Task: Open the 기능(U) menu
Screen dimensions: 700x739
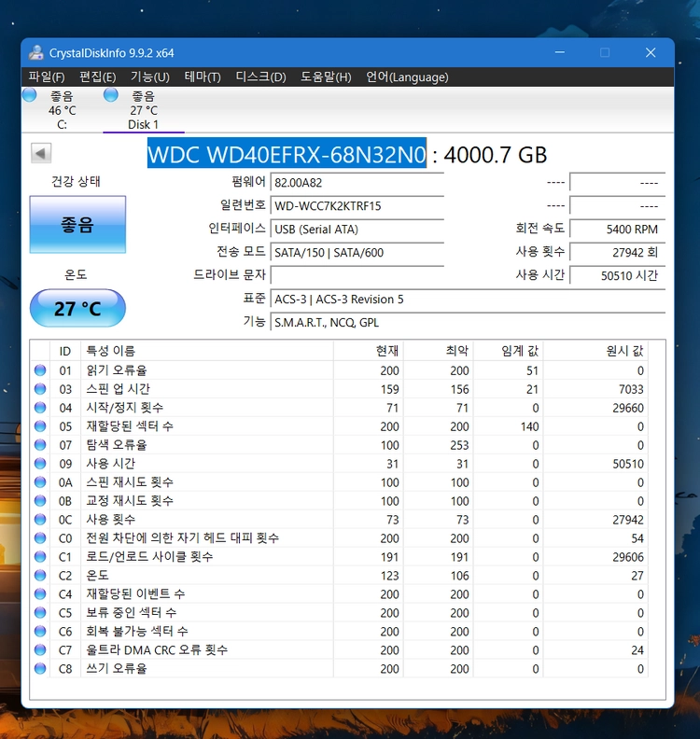Action: (150, 77)
